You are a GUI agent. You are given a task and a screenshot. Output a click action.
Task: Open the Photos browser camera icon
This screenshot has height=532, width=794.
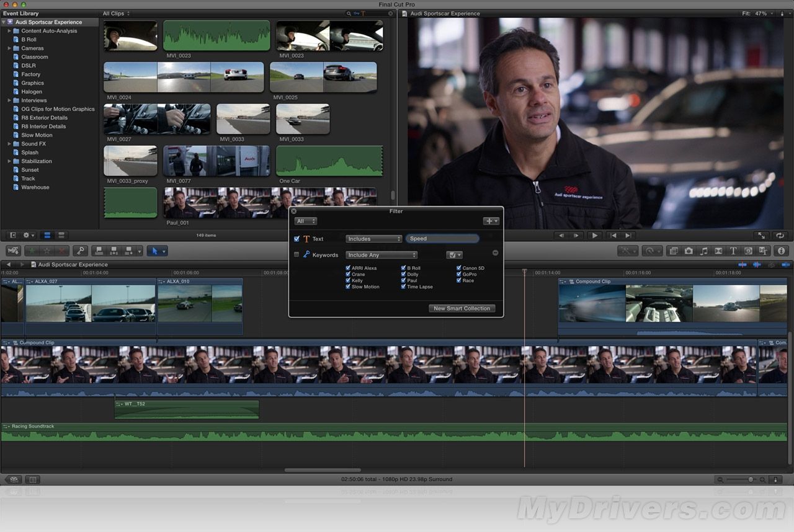(x=688, y=250)
